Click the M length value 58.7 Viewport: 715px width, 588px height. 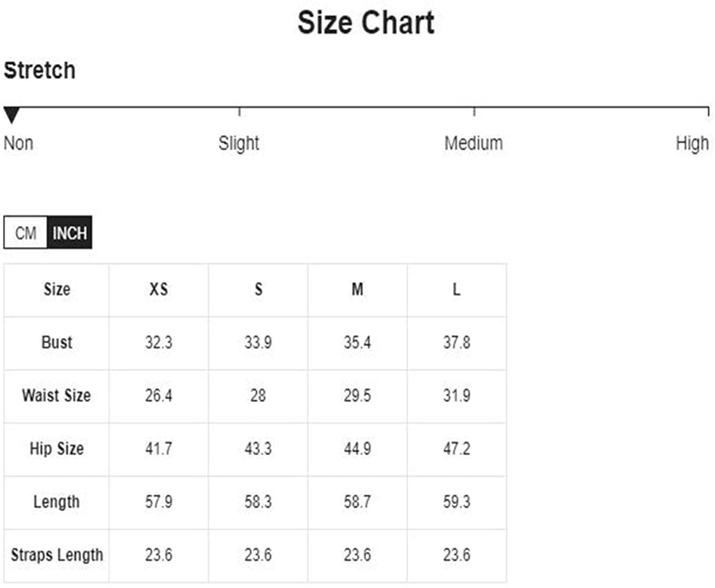pos(357,502)
